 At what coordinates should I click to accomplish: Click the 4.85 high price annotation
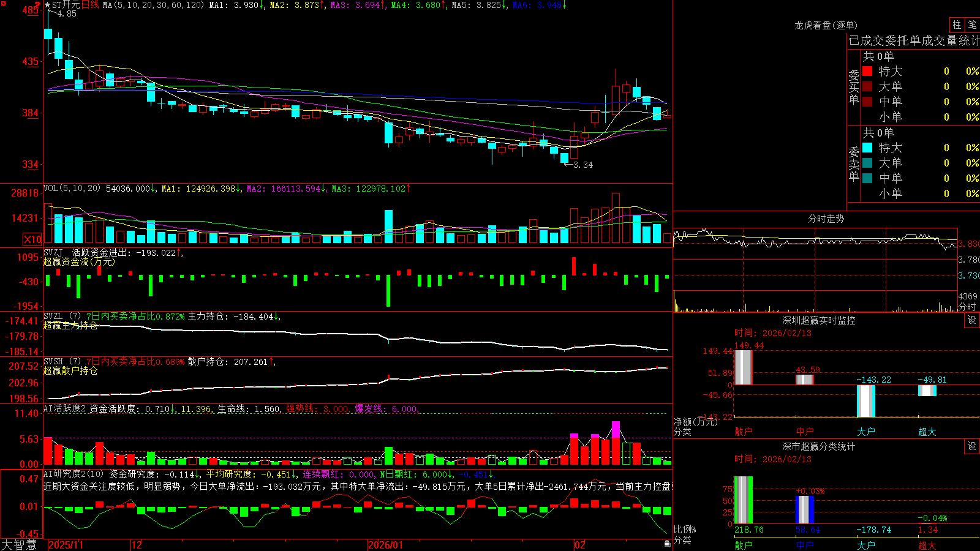(x=67, y=13)
